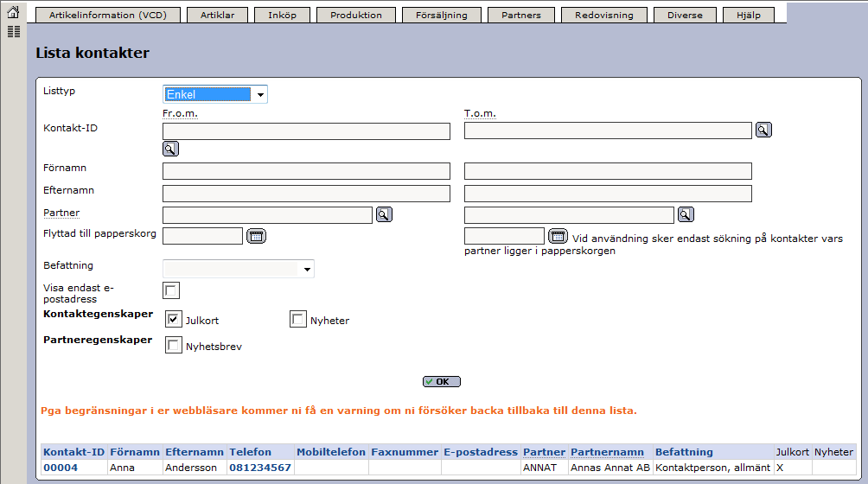The height and width of the screenshot is (484, 868).
Task: Select the Annas Annat AB cell
Action: 610,468
